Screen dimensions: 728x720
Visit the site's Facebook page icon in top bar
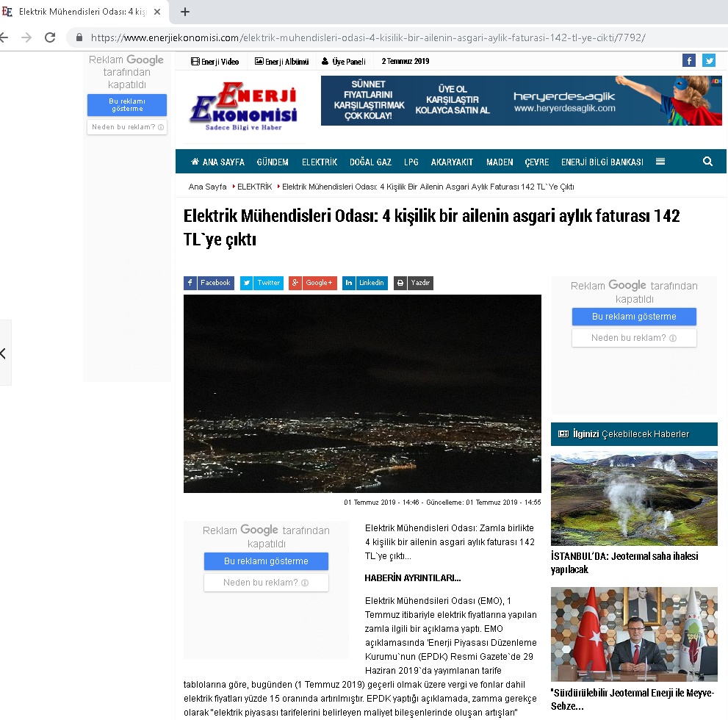689,60
